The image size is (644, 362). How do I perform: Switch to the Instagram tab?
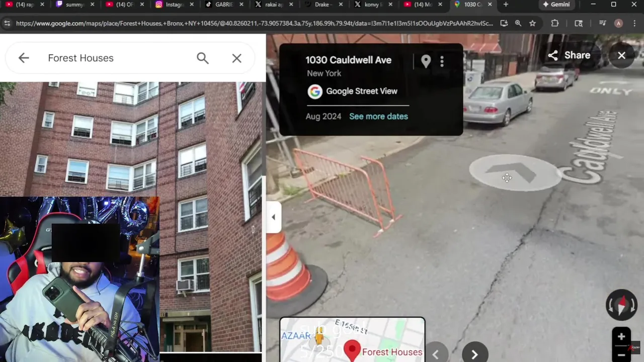click(173, 5)
